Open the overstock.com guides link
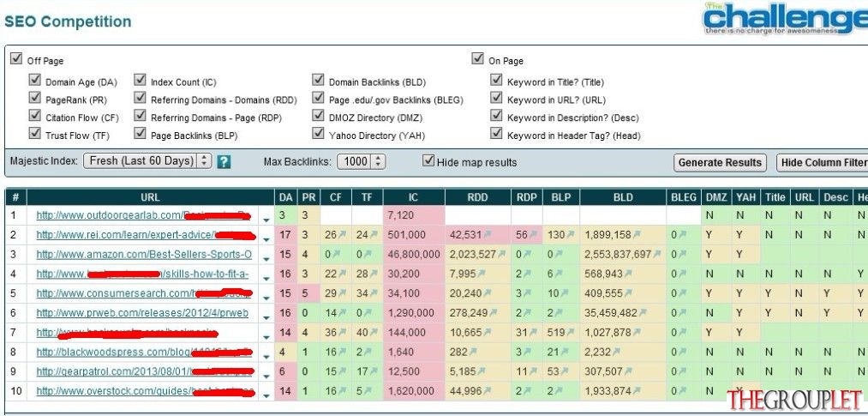This screenshot has width=868, height=416. click(x=146, y=391)
